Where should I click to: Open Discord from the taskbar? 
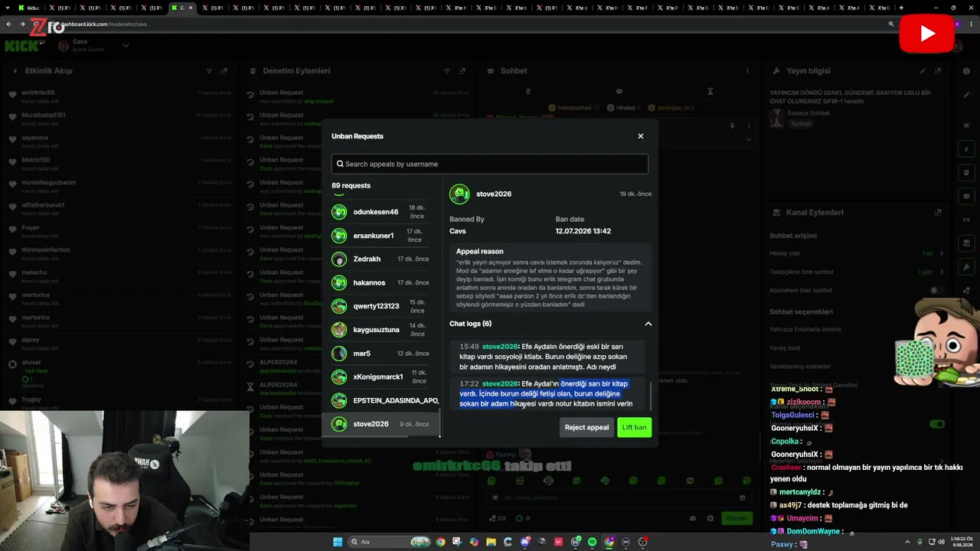(x=525, y=542)
